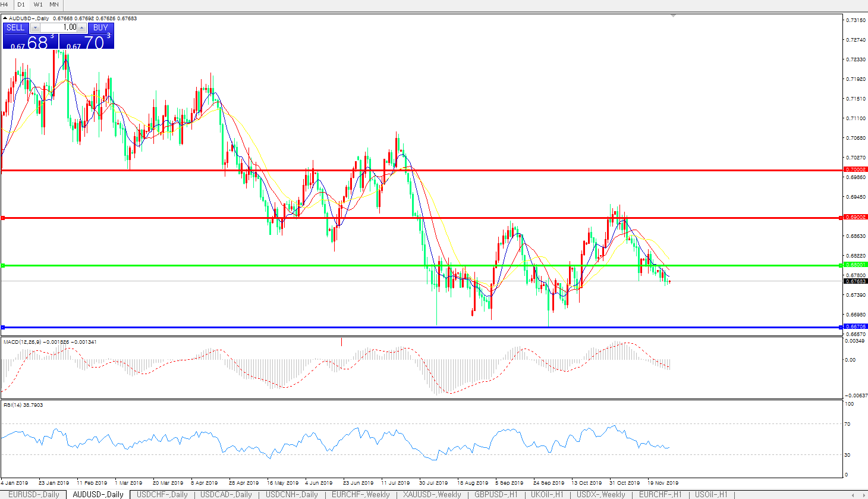Select the MN monthly timeframe

(x=54, y=5)
